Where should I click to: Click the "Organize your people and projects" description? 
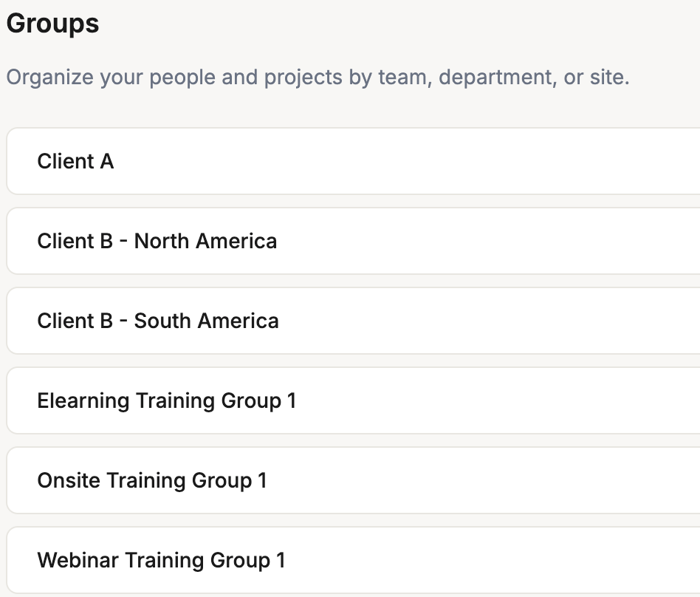[318, 78]
